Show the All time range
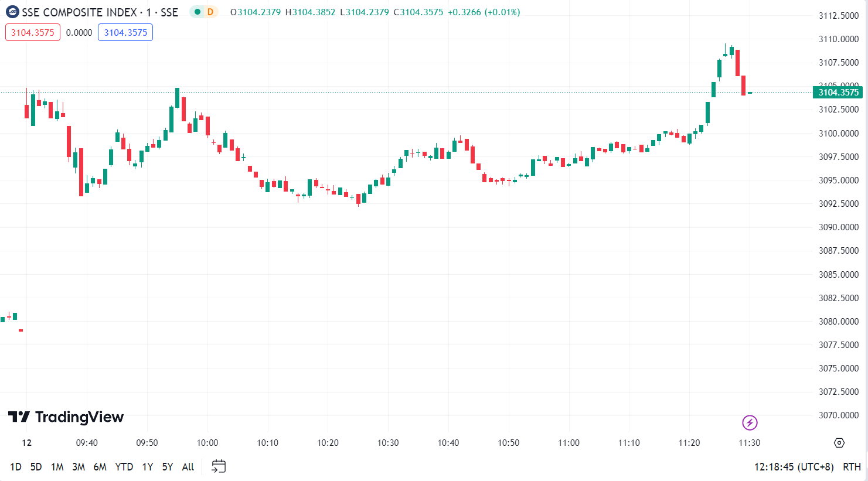Viewport: 868px width, 481px height. (188, 467)
